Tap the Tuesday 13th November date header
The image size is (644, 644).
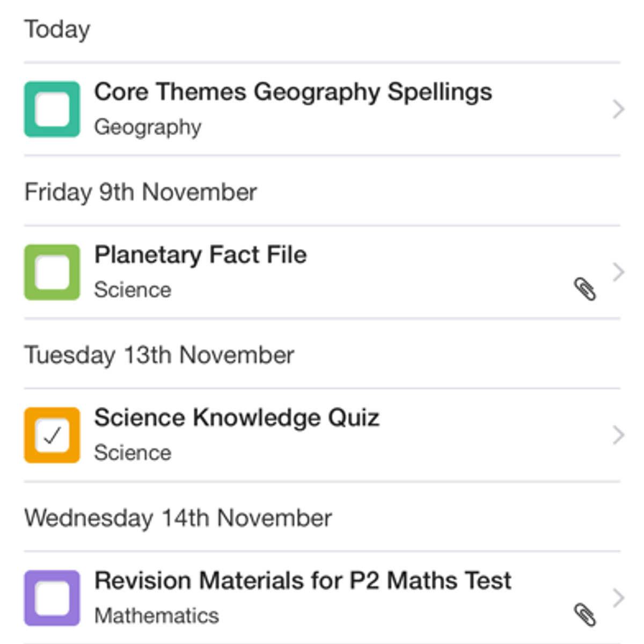tap(159, 355)
